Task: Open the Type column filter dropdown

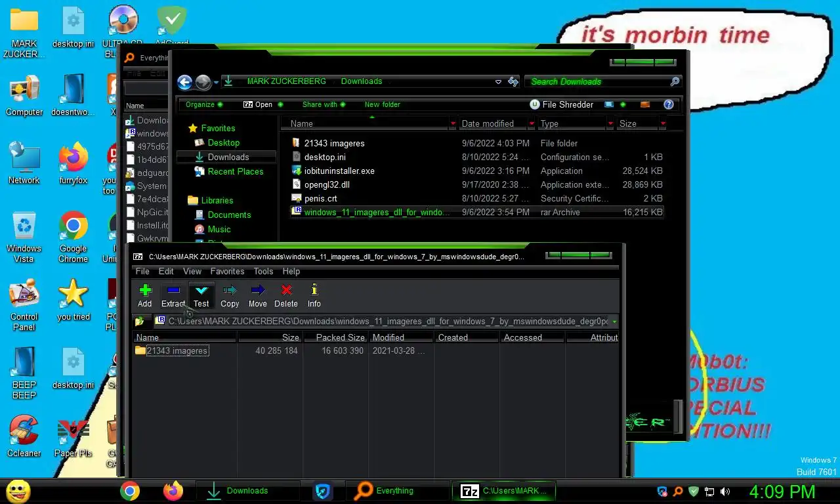Action: 610,123
